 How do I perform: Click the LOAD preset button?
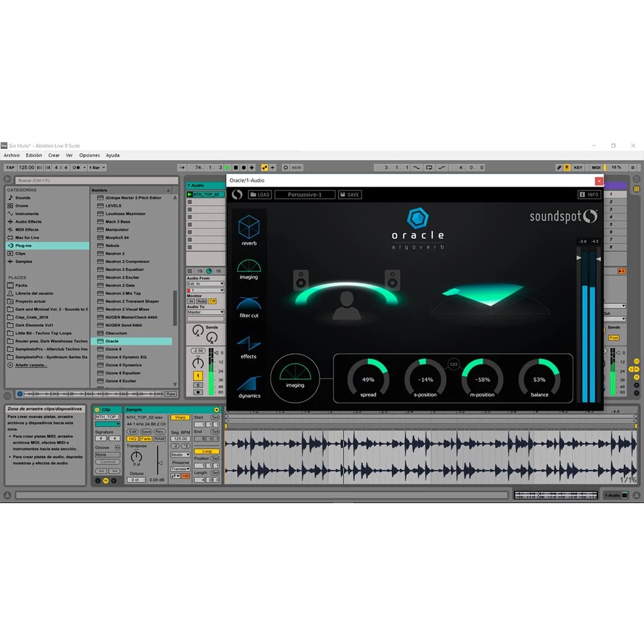(x=260, y=195)
